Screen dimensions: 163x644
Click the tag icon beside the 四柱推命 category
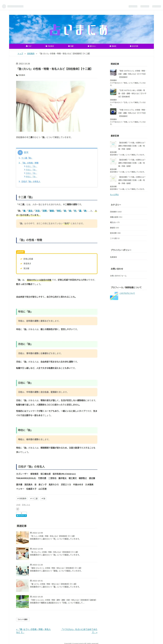[17, 75]
